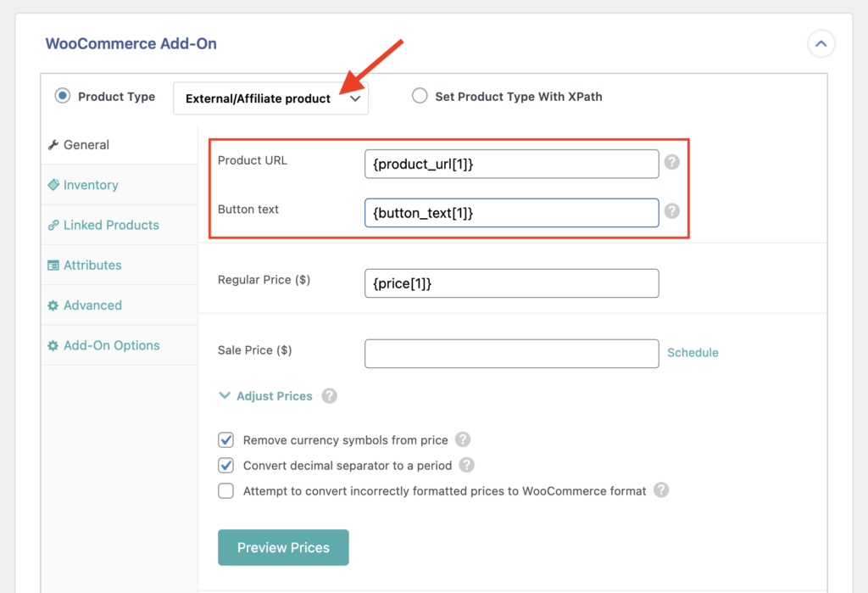Click the Attributes list icon
This screenshot has width=868, height=593.
tap(54, 265)
